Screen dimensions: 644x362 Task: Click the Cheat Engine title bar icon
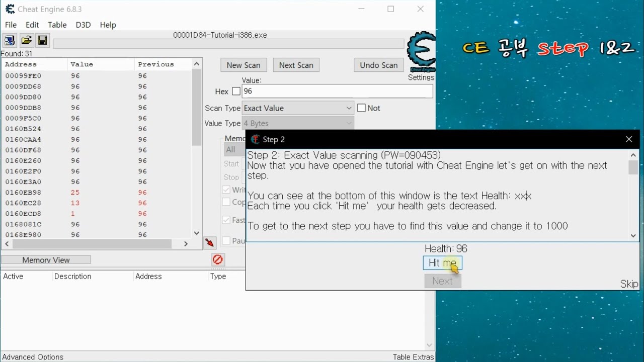point(10,9)
